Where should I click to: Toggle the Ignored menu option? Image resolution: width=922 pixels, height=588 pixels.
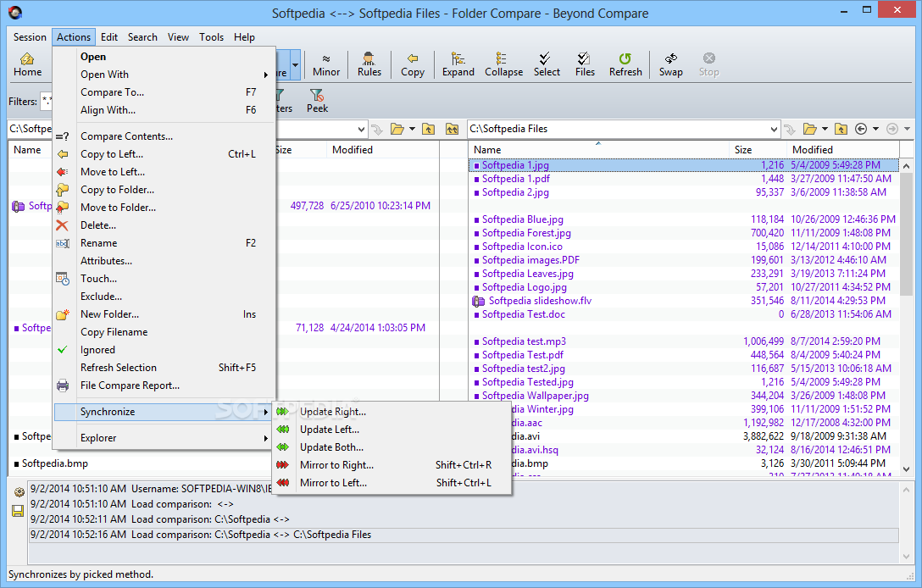pyautogui.click(x=164, y=350)
